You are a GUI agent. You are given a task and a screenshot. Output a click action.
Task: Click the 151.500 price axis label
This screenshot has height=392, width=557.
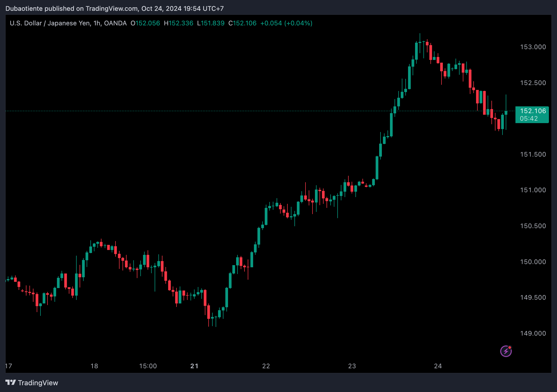click(x=533, y=154)
